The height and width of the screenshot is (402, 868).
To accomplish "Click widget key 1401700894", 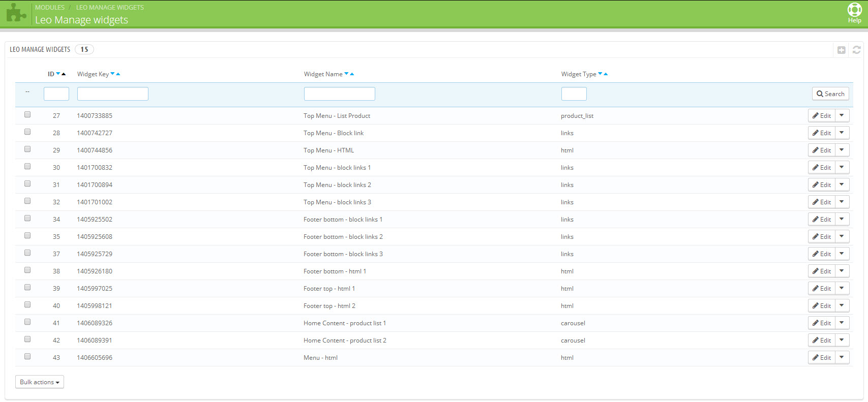I will (95, 185).
